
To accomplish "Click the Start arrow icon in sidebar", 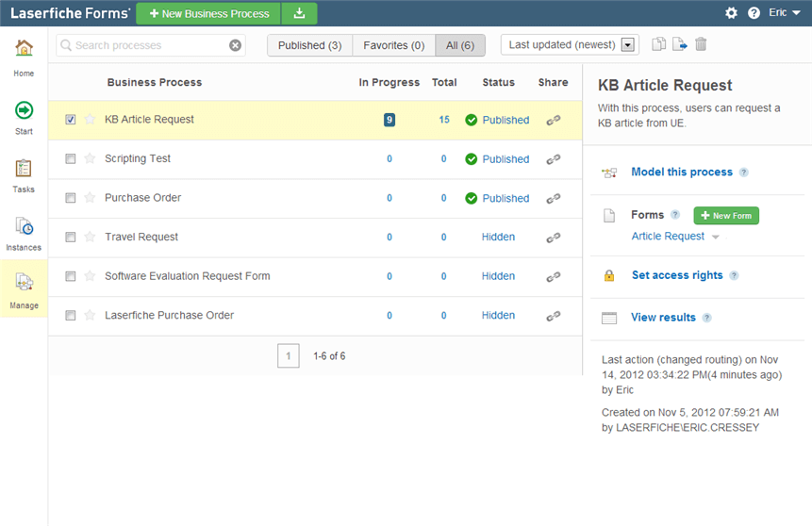I will click(x=24, y=110).
